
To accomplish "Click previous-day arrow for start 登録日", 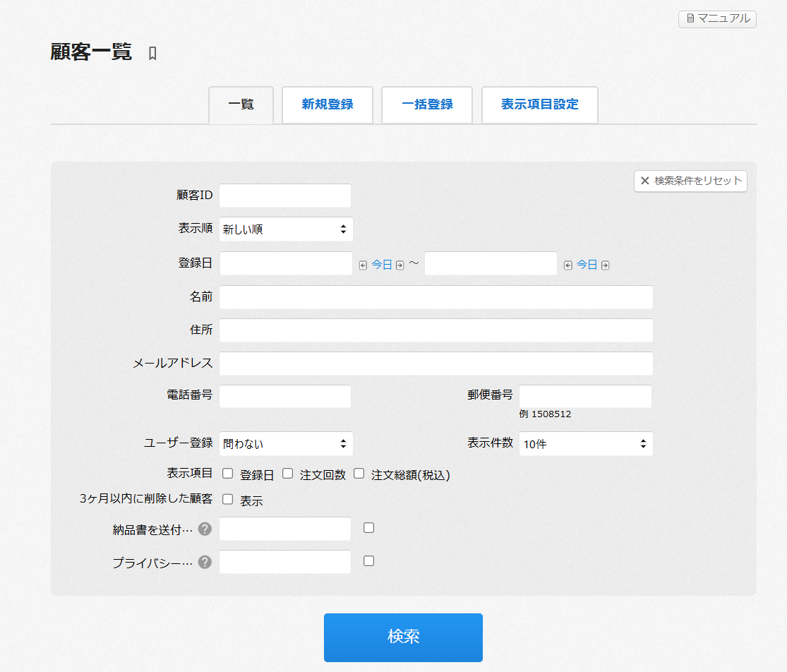I will pos(363,265).
